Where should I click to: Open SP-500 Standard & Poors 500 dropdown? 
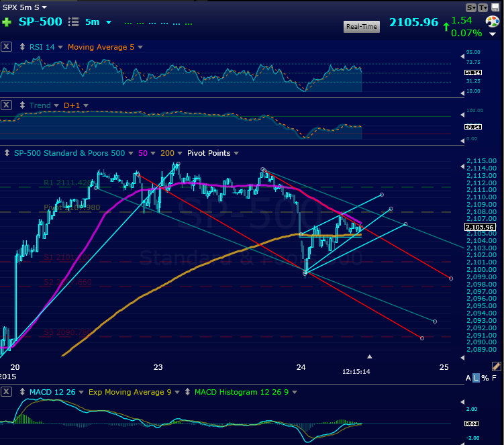pos(131,154)
